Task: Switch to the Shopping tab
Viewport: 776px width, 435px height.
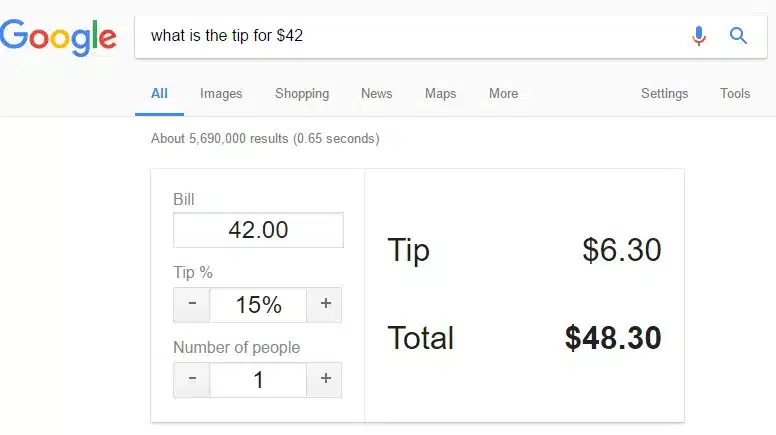Action: click(x=302, y=94)
